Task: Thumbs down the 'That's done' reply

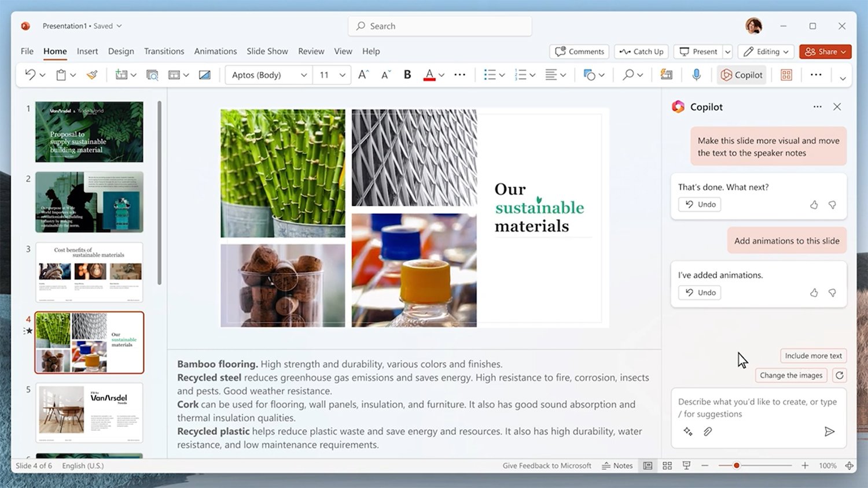Action: [x=832, y=205]
